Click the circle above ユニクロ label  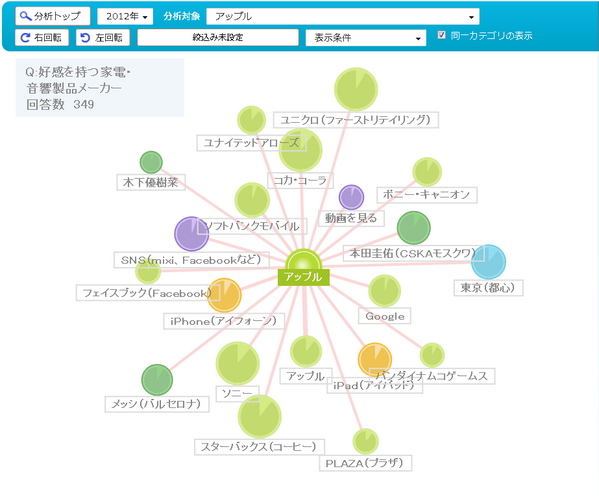pos(356,89)
